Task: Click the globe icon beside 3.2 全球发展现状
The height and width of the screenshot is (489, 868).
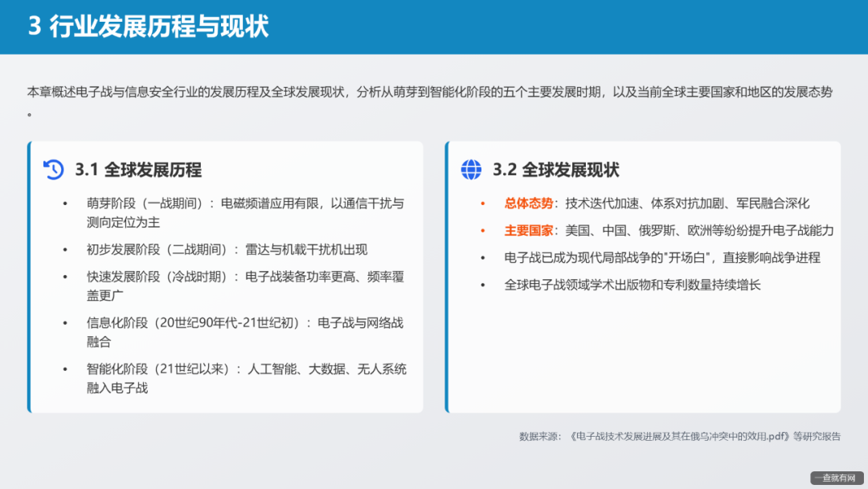Action: click(470, 170)
